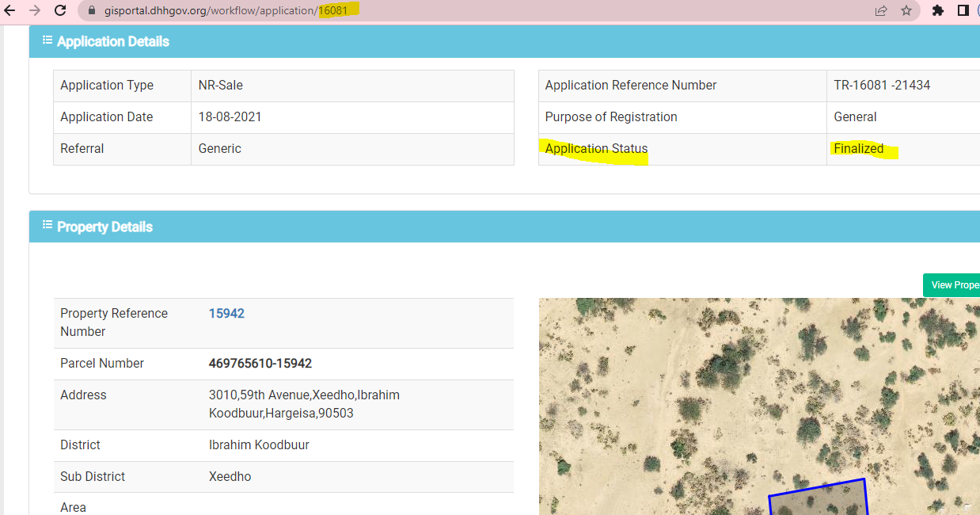Select the Property Details panel header
Image resolution: width=980 pixels, height=515 pixels.
(x=504, y=227)
